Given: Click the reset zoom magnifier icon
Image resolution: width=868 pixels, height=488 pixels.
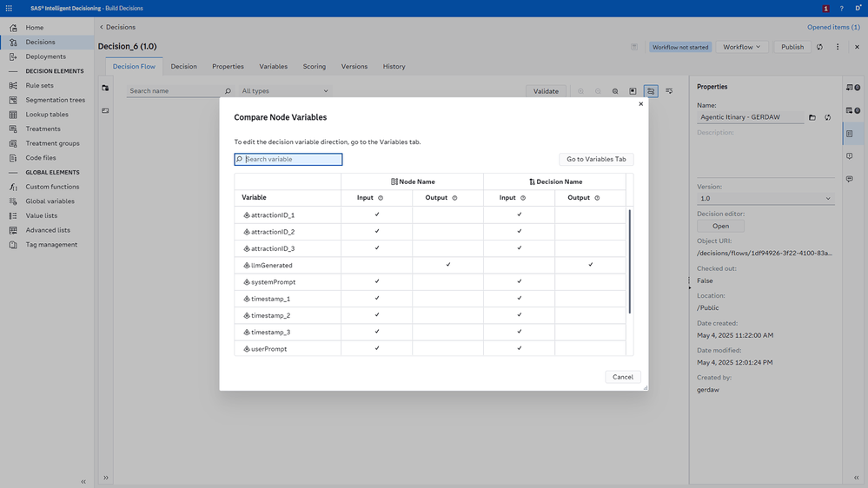Looking at the screenshot, I should (x=615, y=91).
